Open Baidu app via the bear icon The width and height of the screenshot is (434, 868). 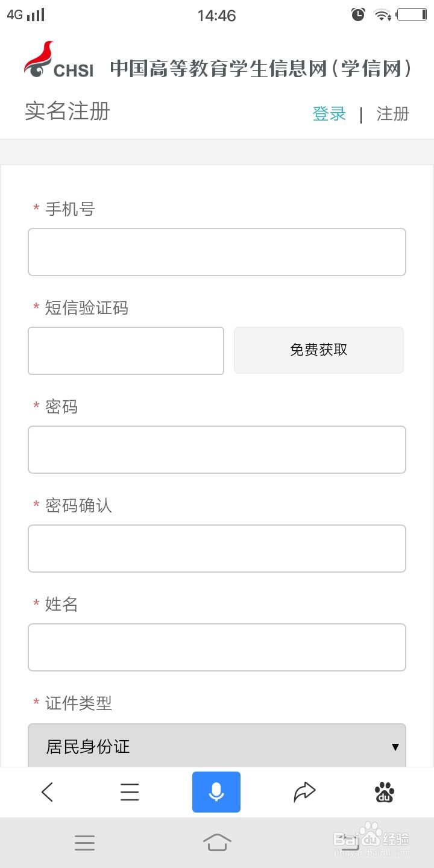pyautogui.click(x=385, y=792)
